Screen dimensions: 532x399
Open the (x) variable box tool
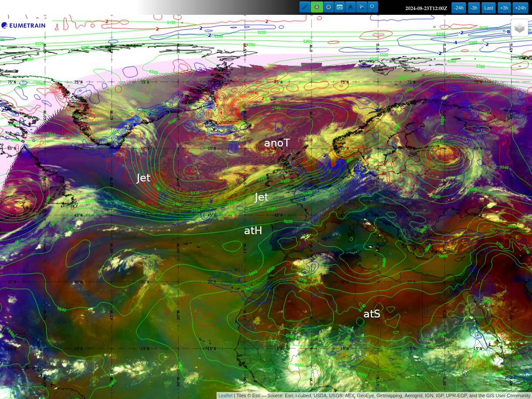(x=339, y=7)
